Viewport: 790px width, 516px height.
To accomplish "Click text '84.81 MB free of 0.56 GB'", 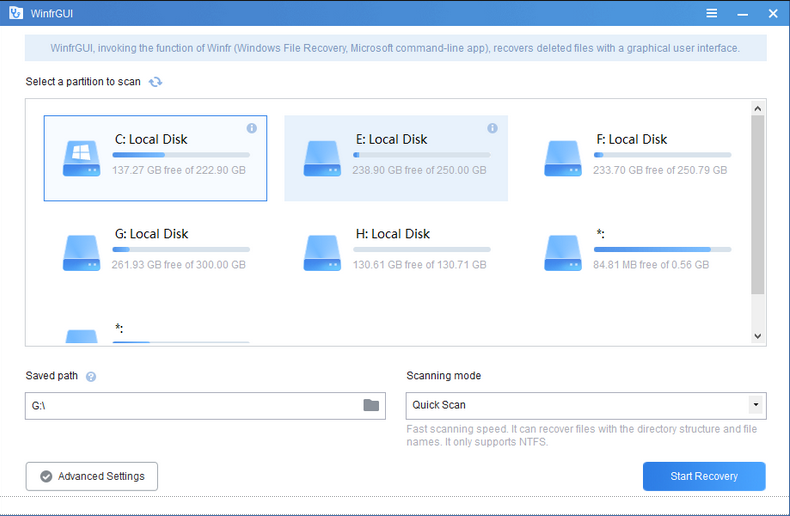I will (x=651, y=265).
